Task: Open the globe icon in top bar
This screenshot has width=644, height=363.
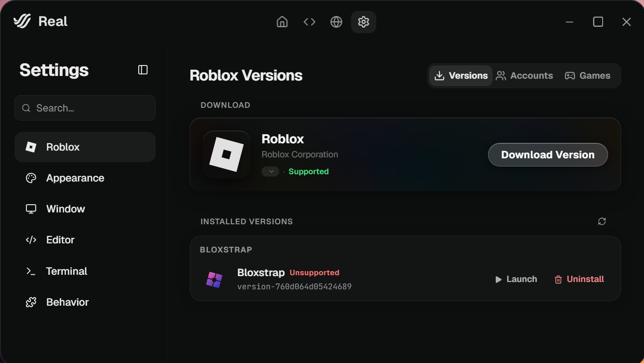Action: coord(336,22)
